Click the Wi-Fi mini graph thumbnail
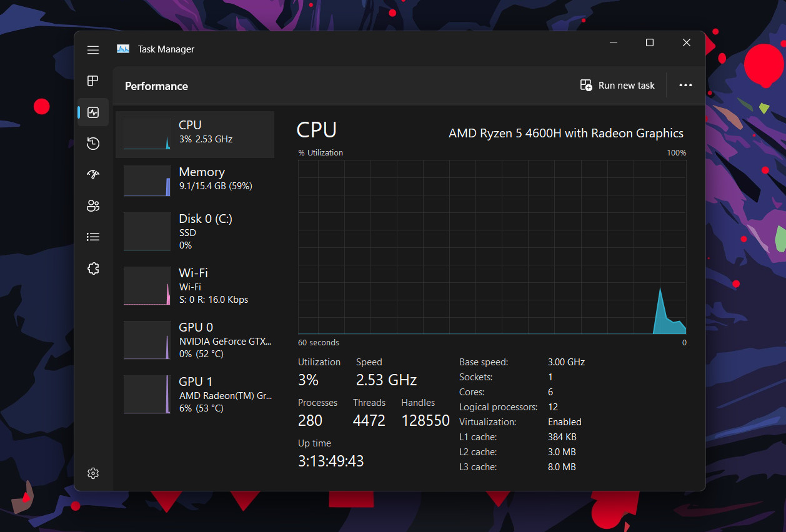 [147, 285]
